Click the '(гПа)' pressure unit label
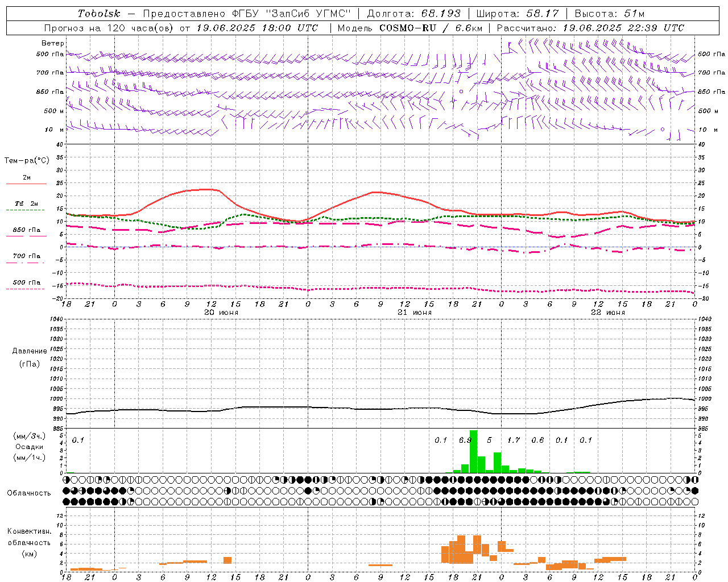This screenshot has height=582, width=728. tap(30, 364)
